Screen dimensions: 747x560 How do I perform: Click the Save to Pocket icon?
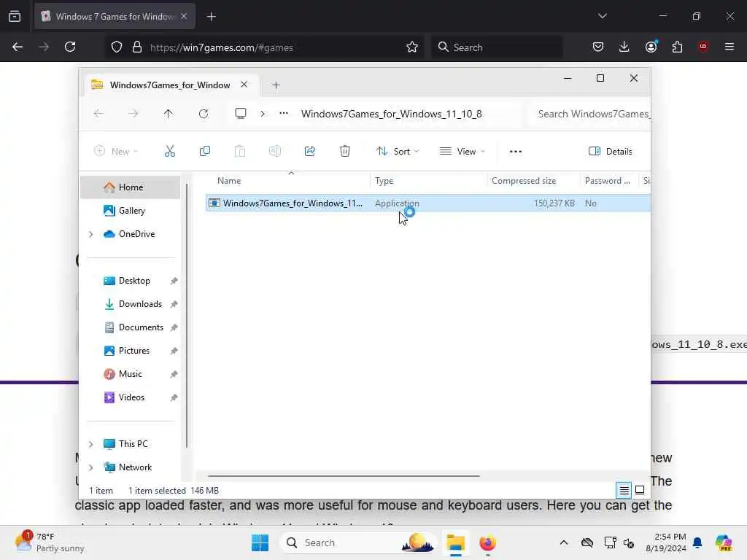(x=598, y=47)
